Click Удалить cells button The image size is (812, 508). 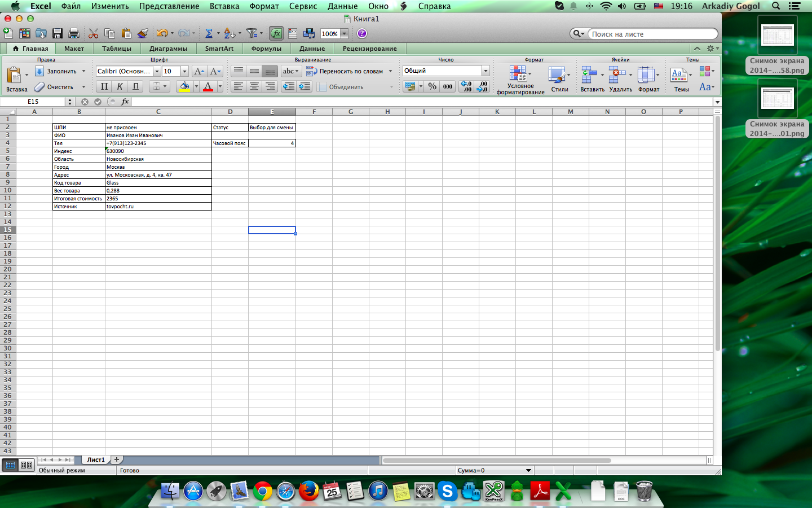click(620, 80)
